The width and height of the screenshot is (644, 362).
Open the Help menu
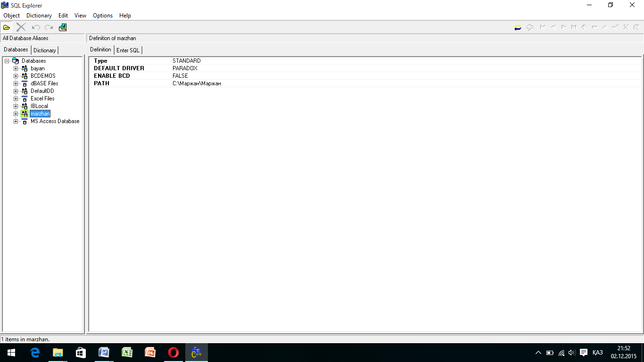[125, 16]
